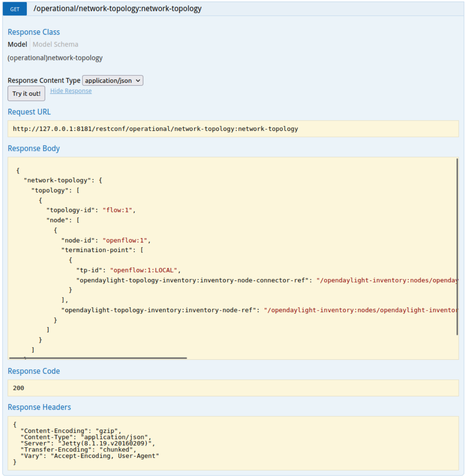Click the inventory-node-connector-ref key in the JSON
The image size is (465, 476).
[192, 280]
